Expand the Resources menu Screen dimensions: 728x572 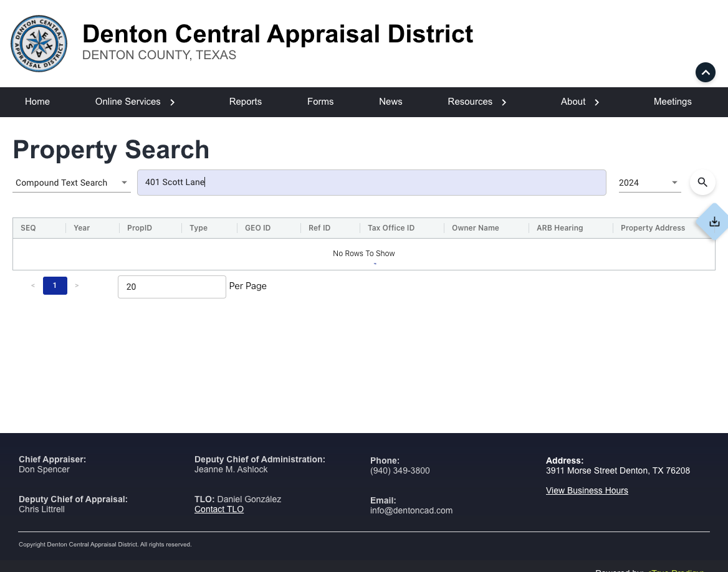(x=477, y=102)
